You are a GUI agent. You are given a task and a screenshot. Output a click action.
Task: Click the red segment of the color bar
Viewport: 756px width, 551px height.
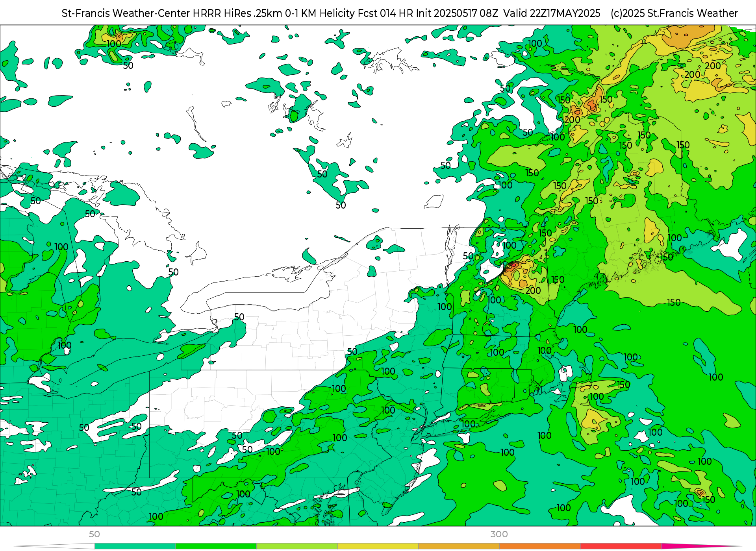(621, 546)
